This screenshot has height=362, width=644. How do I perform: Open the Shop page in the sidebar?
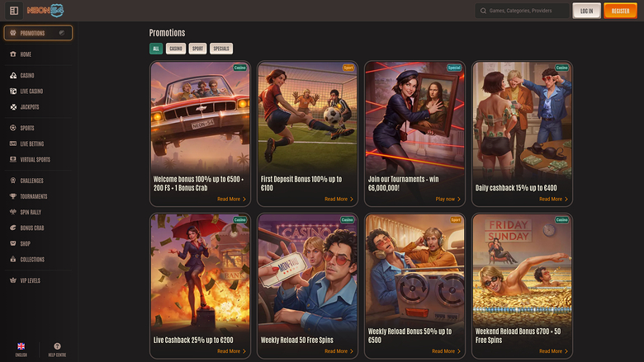pos(25,243)
